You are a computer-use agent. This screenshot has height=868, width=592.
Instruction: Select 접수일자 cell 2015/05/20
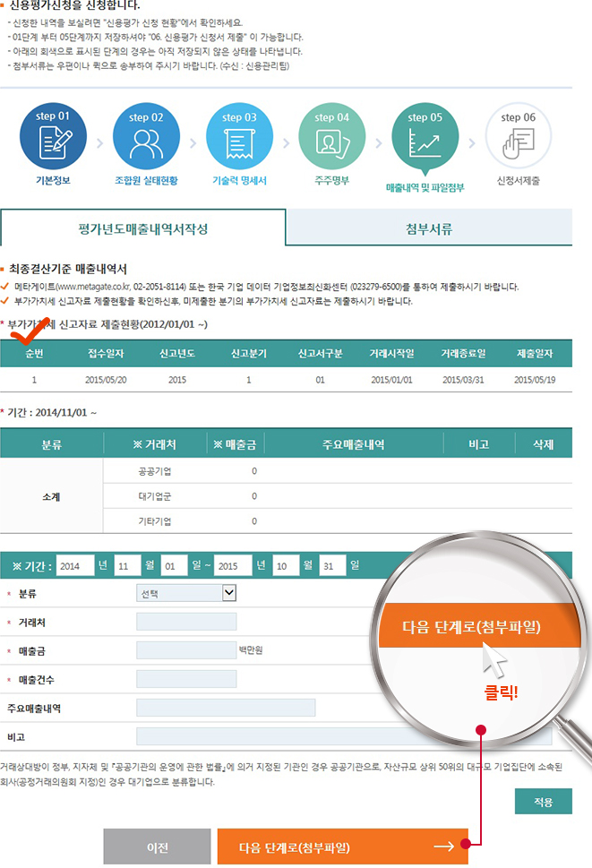coord(106,380)
